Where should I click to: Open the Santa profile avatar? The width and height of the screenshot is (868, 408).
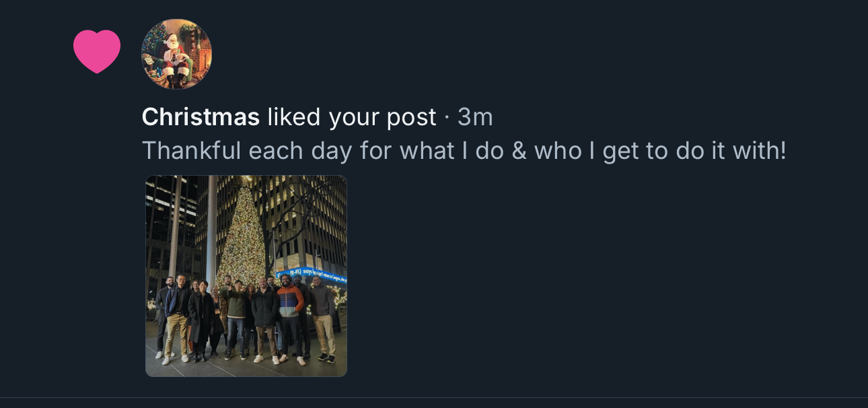(x=176, y=54)
